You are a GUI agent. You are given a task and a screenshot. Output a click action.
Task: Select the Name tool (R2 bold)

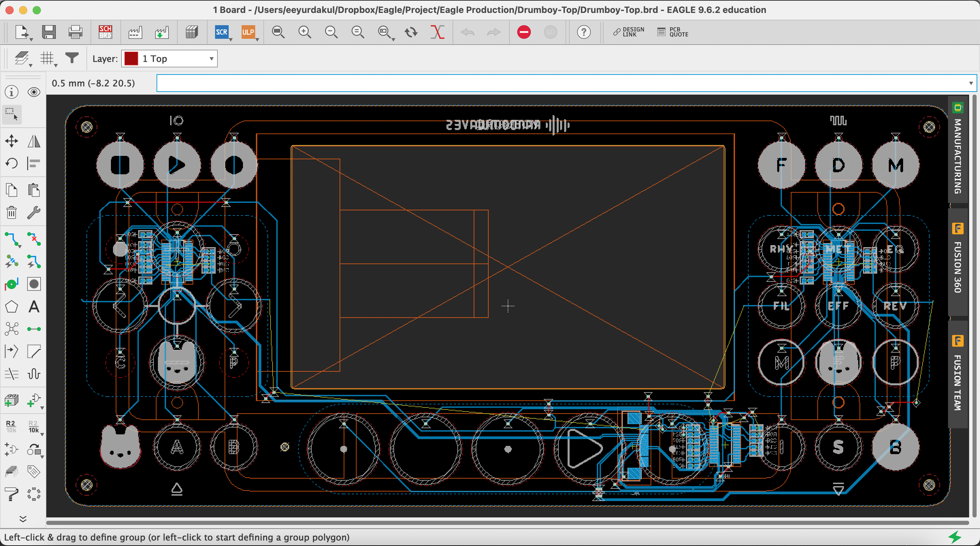(x=12, y=427)
